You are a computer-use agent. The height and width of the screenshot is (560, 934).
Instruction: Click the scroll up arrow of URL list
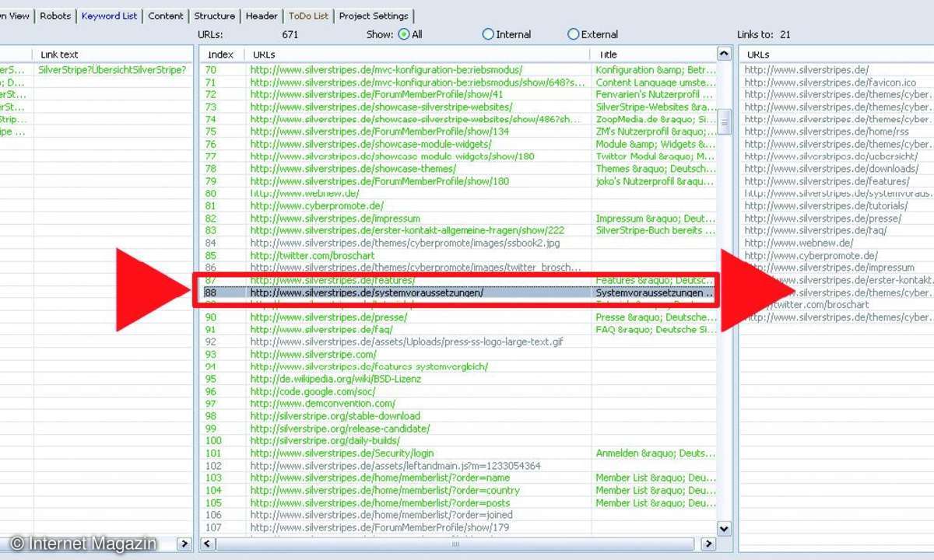[x=724, y=54]
